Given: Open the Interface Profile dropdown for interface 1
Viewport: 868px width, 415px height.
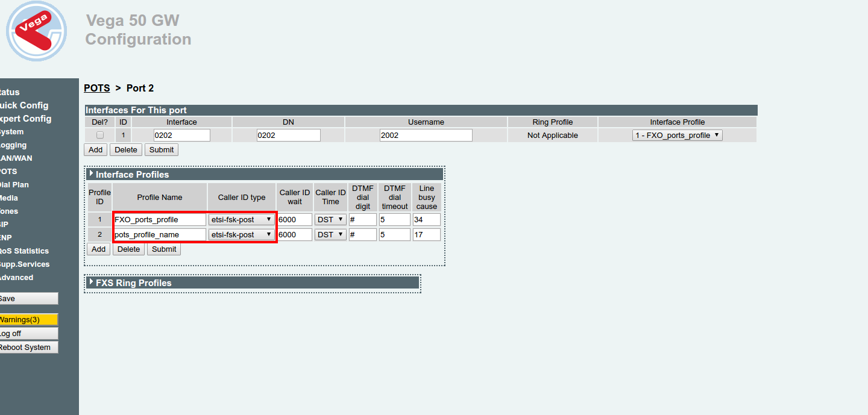Looking at the screenshot, I should [677, 136].
